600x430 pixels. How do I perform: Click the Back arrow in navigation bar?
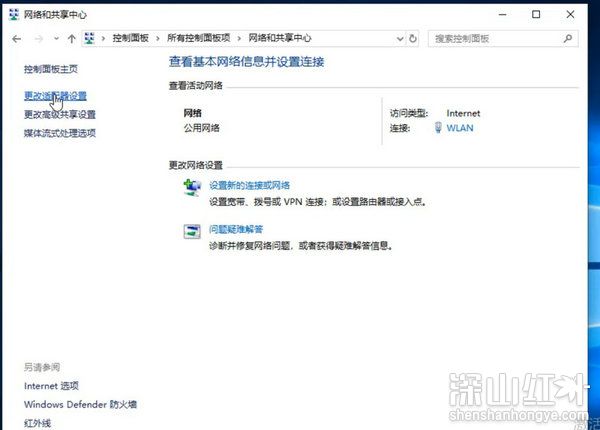(x=16, y=39)
